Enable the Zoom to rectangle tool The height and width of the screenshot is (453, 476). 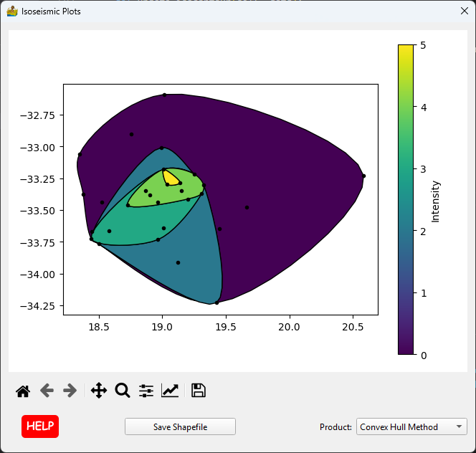click(x=123, y=391)
